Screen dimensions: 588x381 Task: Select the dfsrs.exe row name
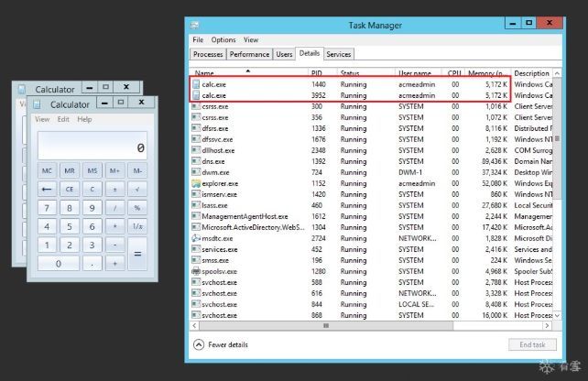pos(215,128)
